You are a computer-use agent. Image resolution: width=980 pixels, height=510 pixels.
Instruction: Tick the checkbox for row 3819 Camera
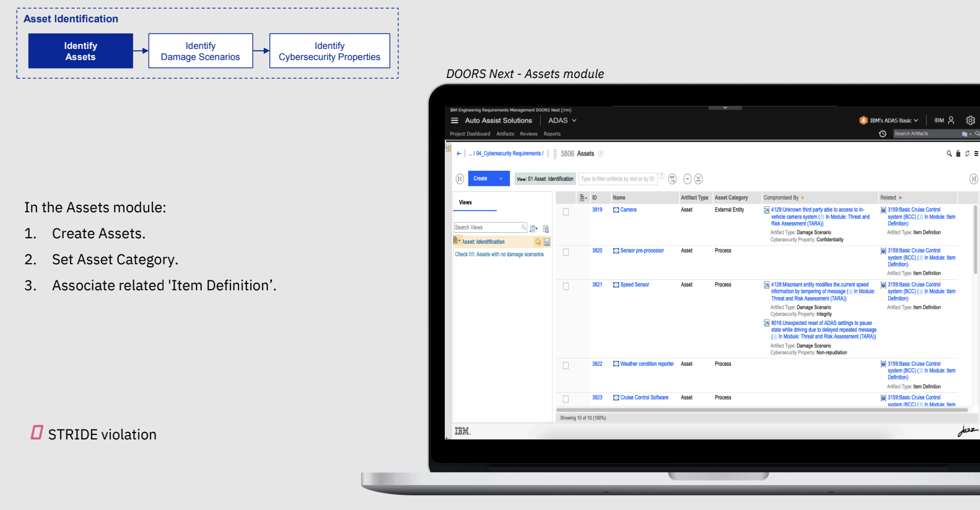[x=566, y=212]
